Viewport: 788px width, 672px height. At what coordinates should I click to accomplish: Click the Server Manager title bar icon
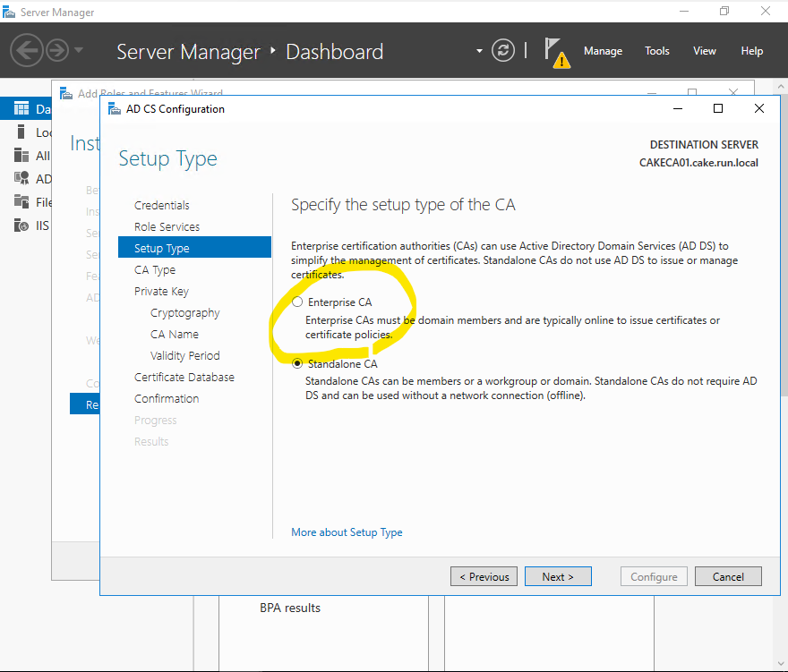[9, 12]
